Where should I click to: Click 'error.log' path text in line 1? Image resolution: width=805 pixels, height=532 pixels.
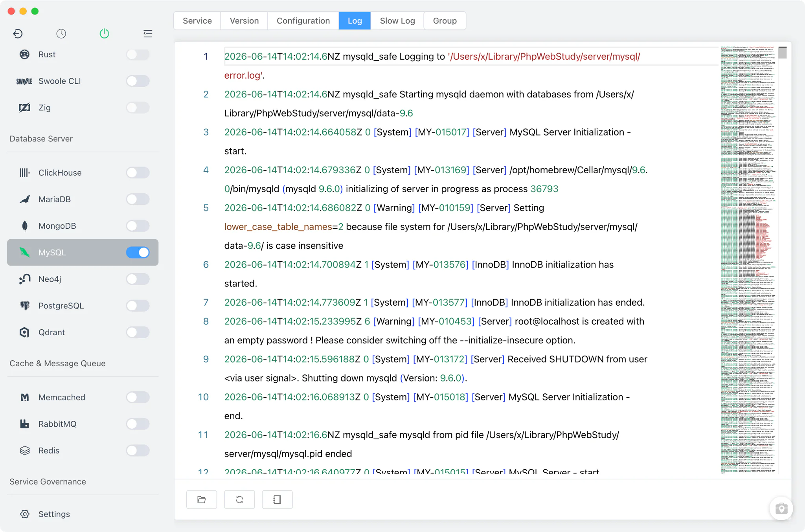coord(243,75)
